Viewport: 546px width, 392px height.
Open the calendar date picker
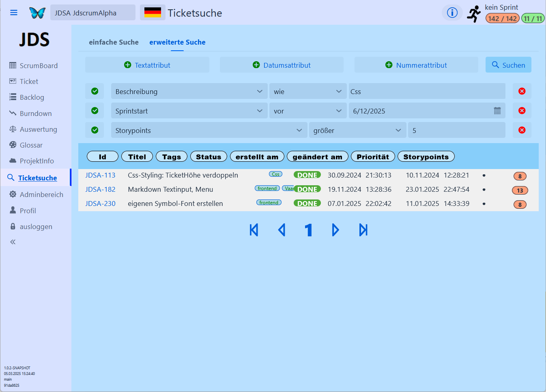pos(497,111)
